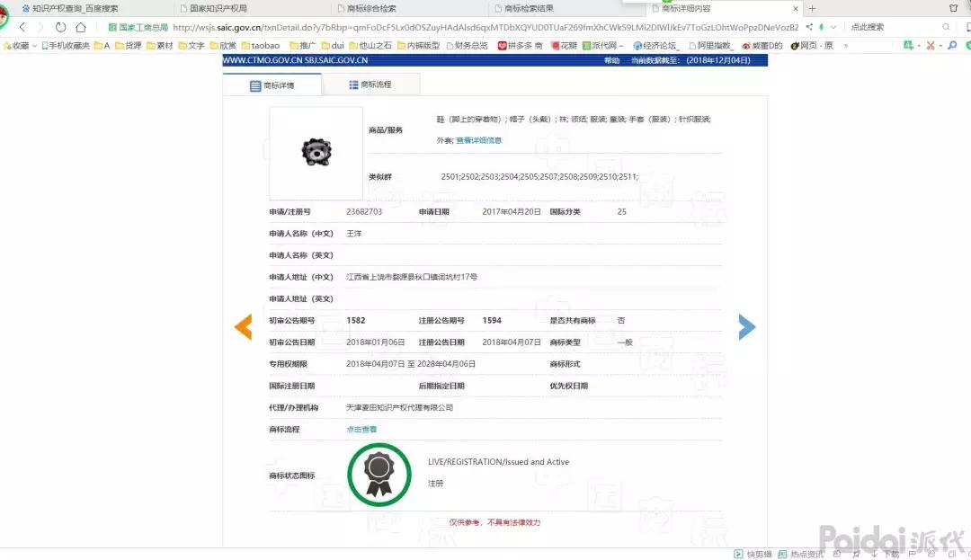Click the browser back navigation arrow
971x560 pixels.
coord(22,26)
